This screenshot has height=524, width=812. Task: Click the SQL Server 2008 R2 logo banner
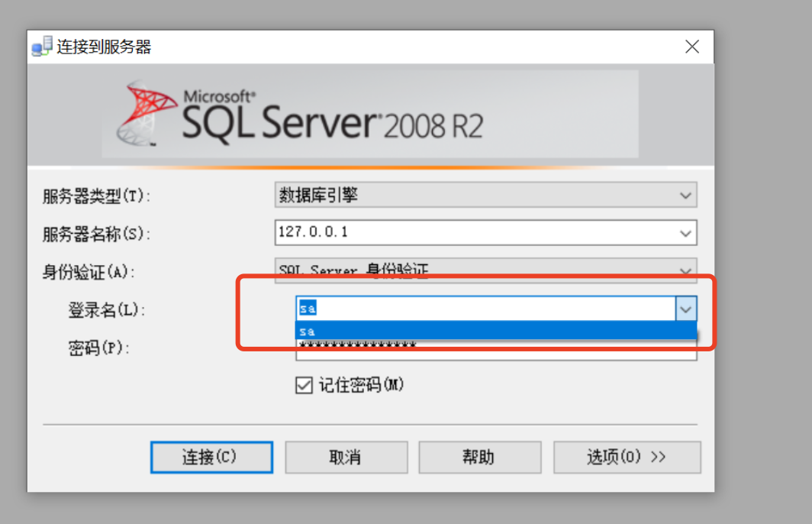370,114
